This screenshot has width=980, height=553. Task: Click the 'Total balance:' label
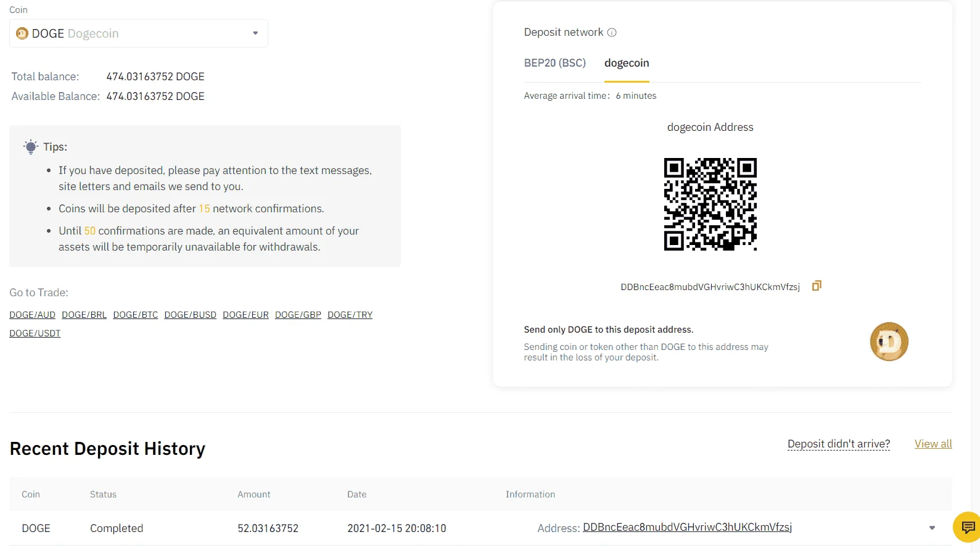point(45,77)
